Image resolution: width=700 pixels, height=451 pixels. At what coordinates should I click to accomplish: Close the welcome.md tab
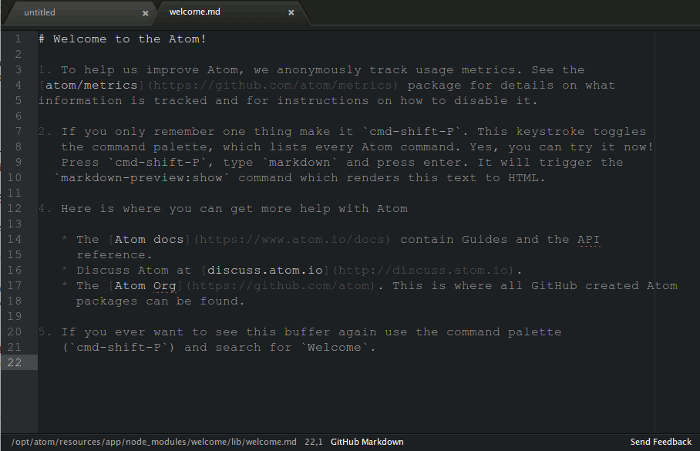[291, 13]
